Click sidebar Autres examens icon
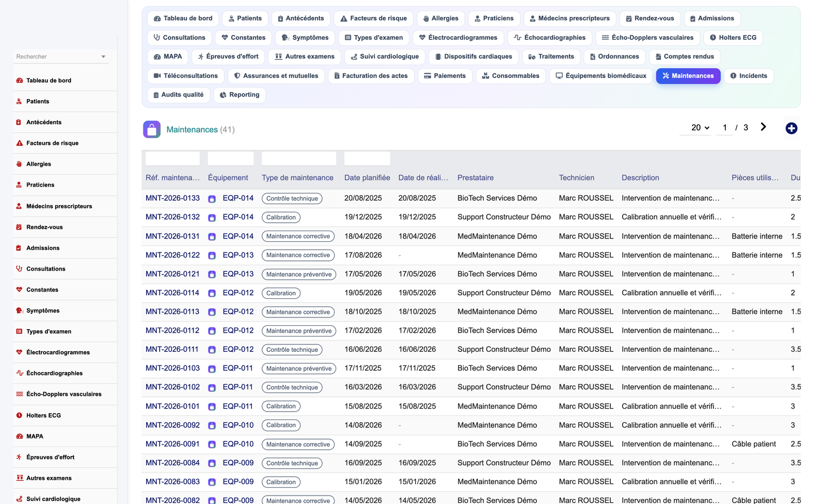This screenshot has width=815, height=504. click(x=19, y=478)
